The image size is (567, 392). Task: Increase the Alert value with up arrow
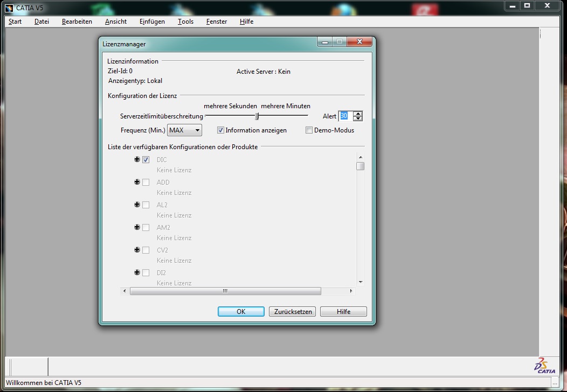click(358, 114)
